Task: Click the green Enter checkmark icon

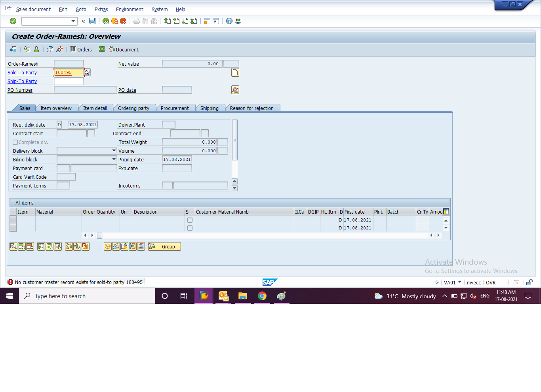Action: 13,21
